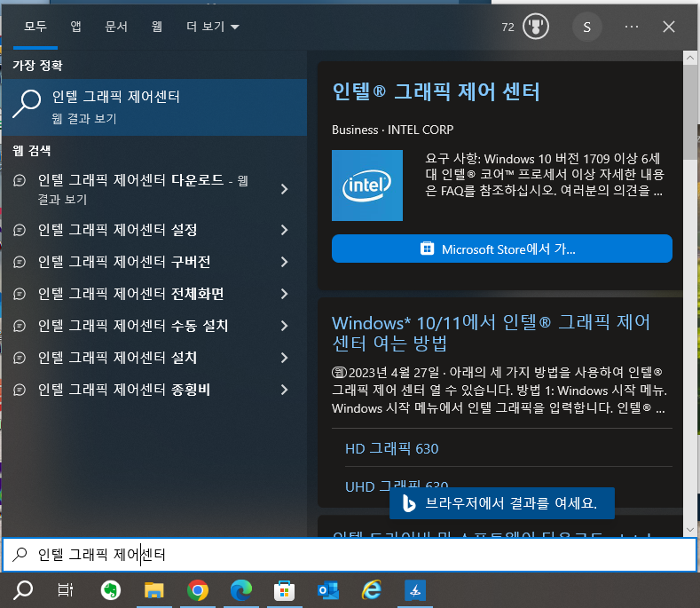This screenshot has height=608, width=700.
Task: Open the three-dot options menu
Action: pyautogui.click(x=632, y=27)
